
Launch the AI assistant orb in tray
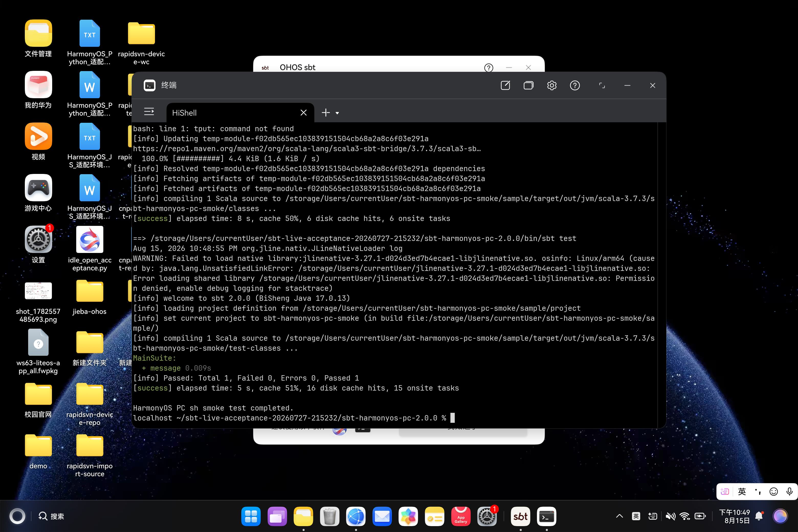point(780,516)
